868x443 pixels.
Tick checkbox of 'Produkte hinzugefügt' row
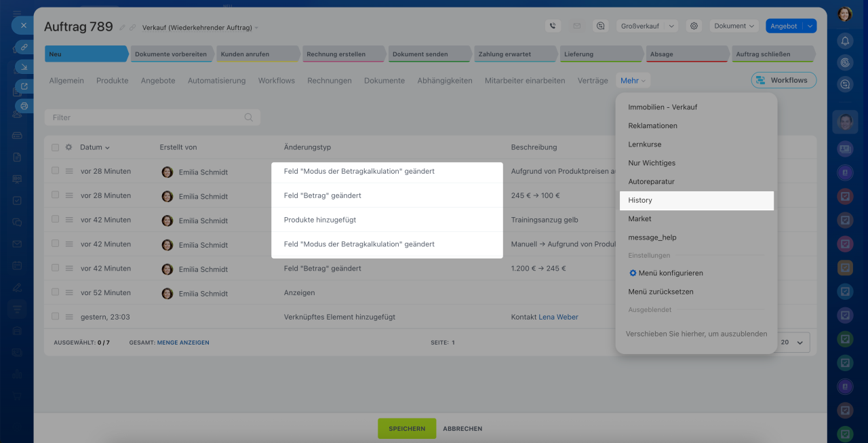click(x=56, y=220)
